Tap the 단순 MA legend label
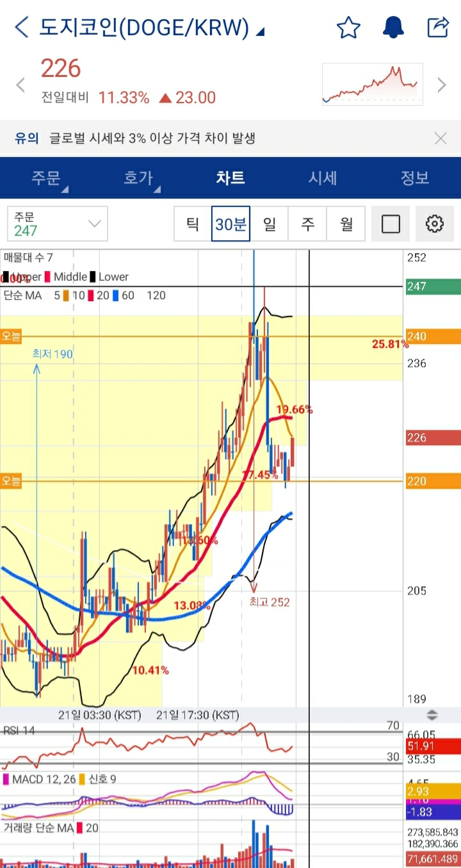This screenshot has width=461, height=868. point(23,295)
